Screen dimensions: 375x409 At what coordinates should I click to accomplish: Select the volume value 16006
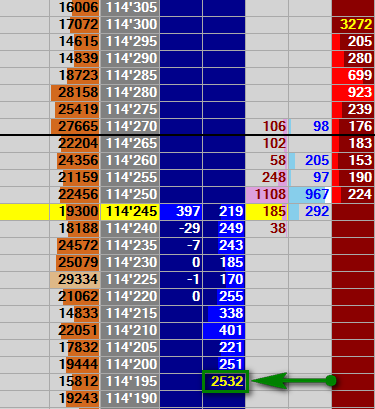[75, 7]
